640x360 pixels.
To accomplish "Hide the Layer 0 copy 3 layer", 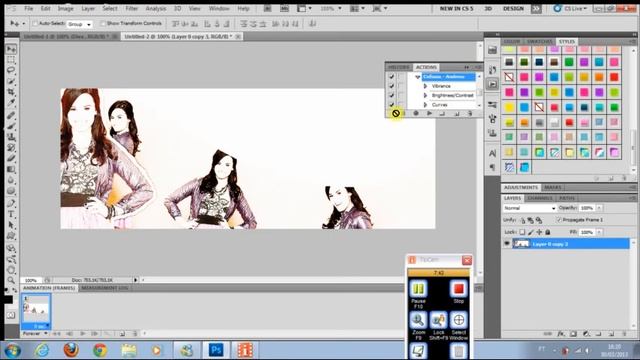I will (507, 244).
